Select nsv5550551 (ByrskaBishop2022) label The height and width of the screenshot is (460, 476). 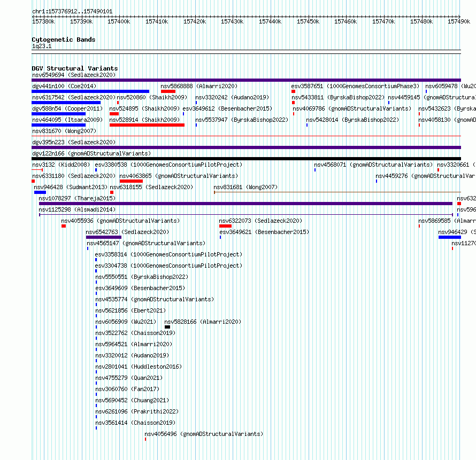pos(142,277)
